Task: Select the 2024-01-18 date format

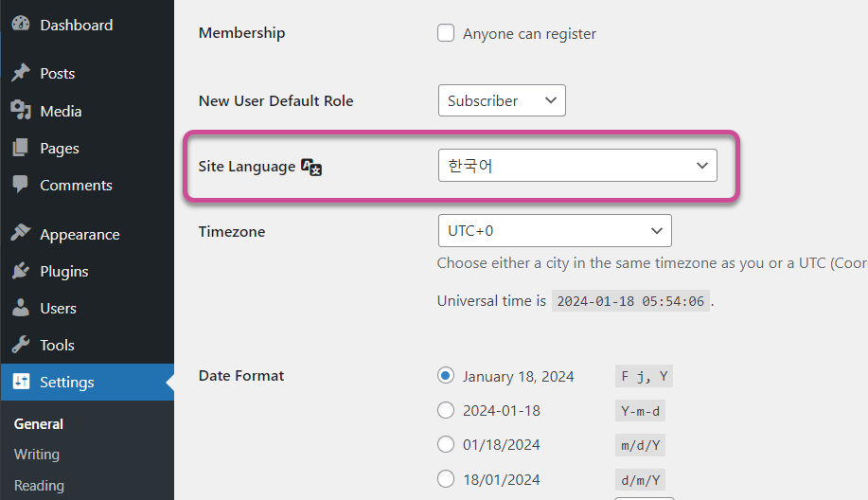Action: (x=446, y=410)
